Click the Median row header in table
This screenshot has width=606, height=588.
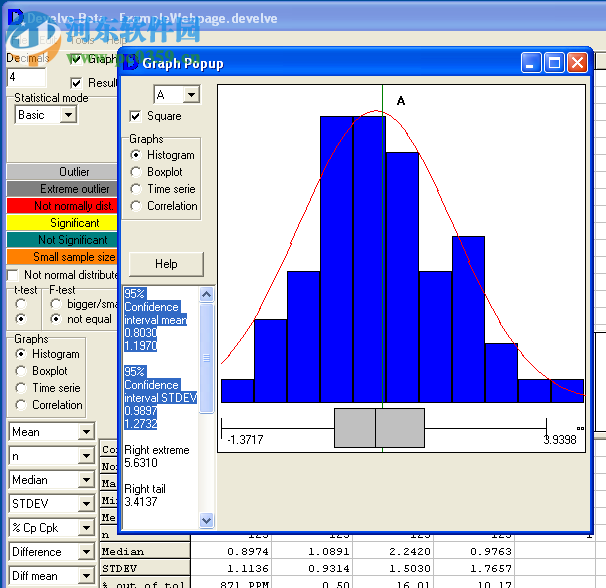(x=145, y=551)
